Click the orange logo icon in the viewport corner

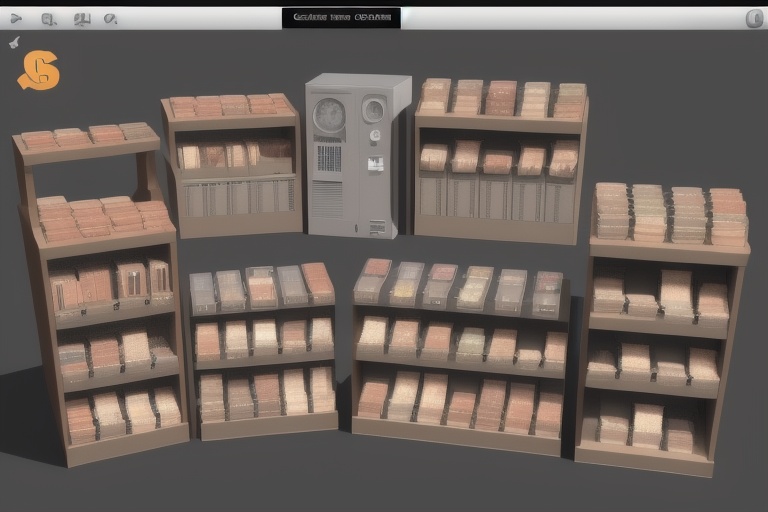38,71
